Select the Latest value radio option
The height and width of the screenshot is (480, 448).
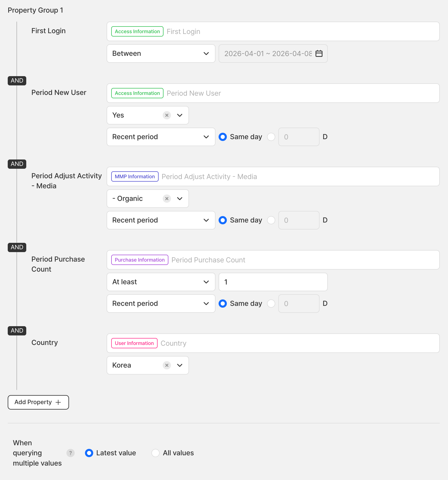tap(89, 453)
